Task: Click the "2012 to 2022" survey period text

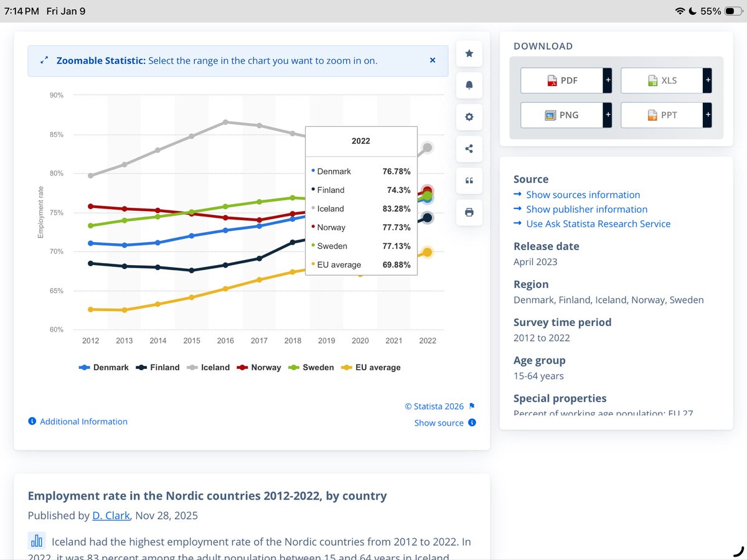Action: coord(542,338)
